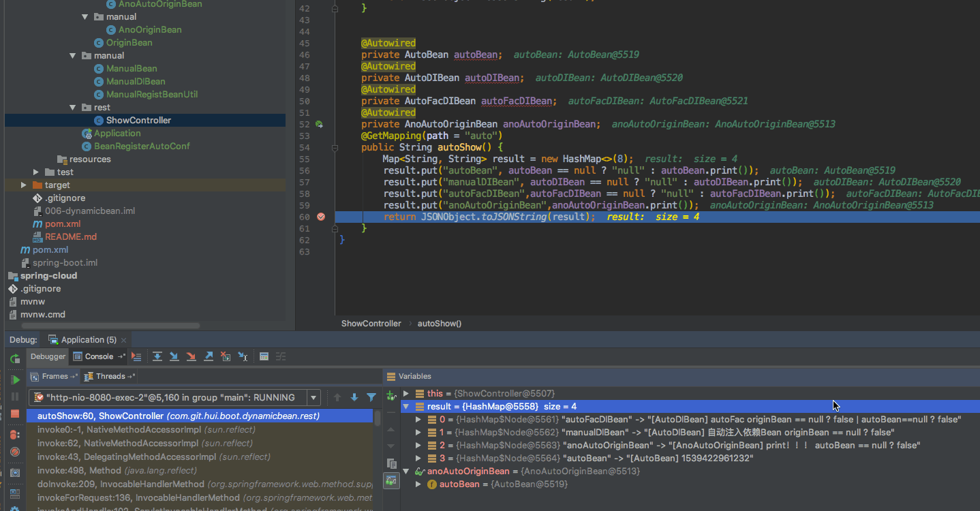The image size is (980, 511).
Task: Toggle the breakpoint on line 60
Action: coord(321,217)
